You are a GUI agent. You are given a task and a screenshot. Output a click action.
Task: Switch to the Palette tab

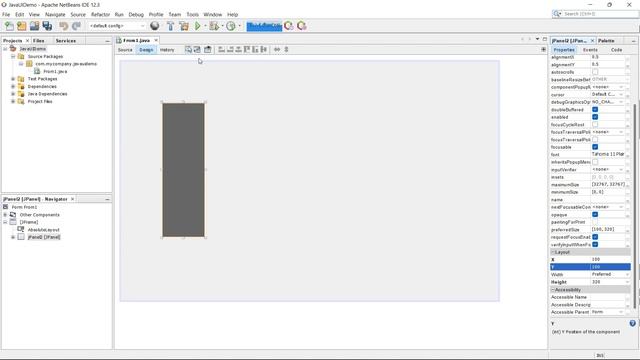[x=606, y=41]
